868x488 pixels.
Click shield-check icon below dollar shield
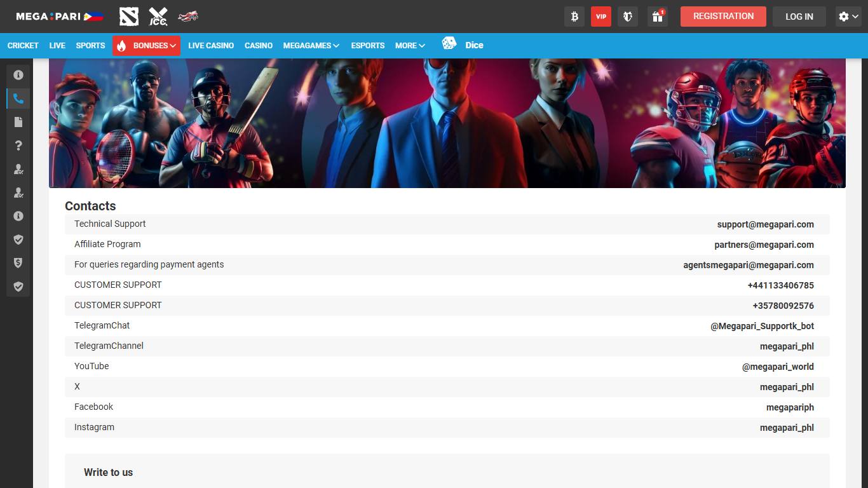pyautogui.click(x=18, y=287)
